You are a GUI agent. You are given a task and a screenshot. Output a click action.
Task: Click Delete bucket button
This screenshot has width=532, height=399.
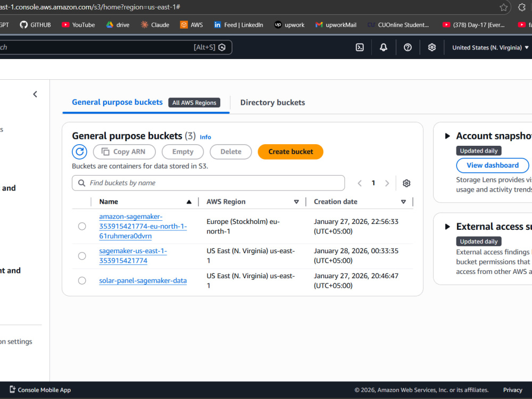point(231,152)
